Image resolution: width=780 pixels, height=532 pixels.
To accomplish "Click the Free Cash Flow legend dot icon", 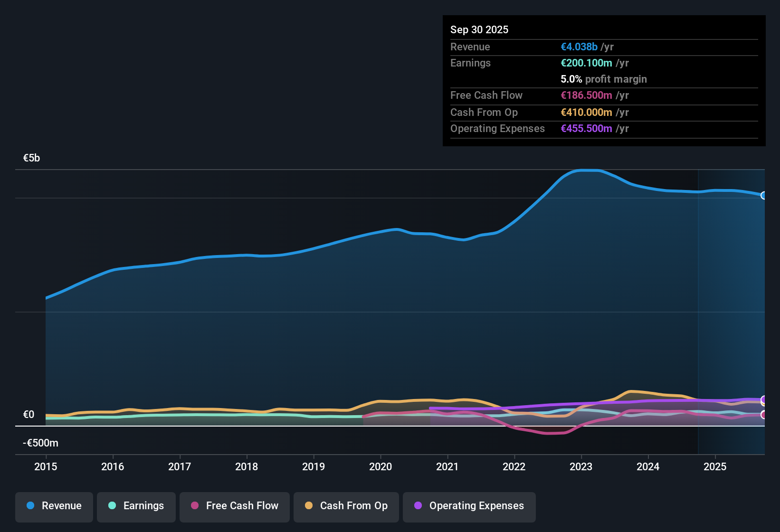I will (194, 506).
